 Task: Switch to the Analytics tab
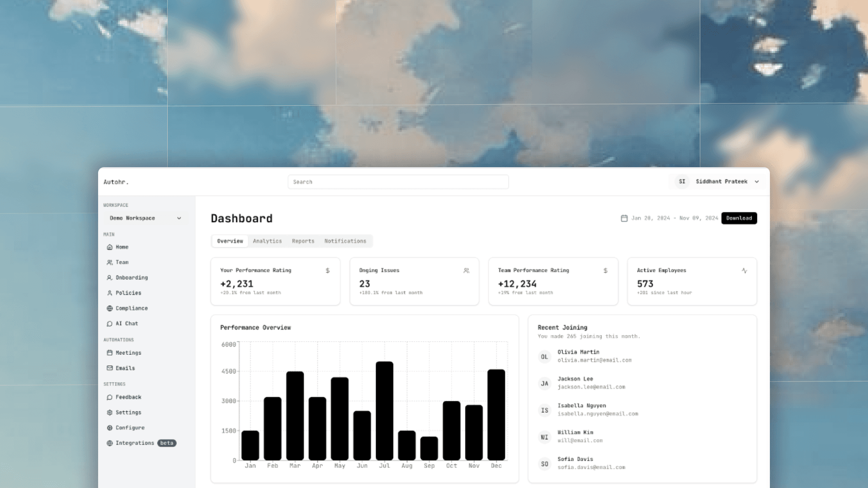click(267, 241)
